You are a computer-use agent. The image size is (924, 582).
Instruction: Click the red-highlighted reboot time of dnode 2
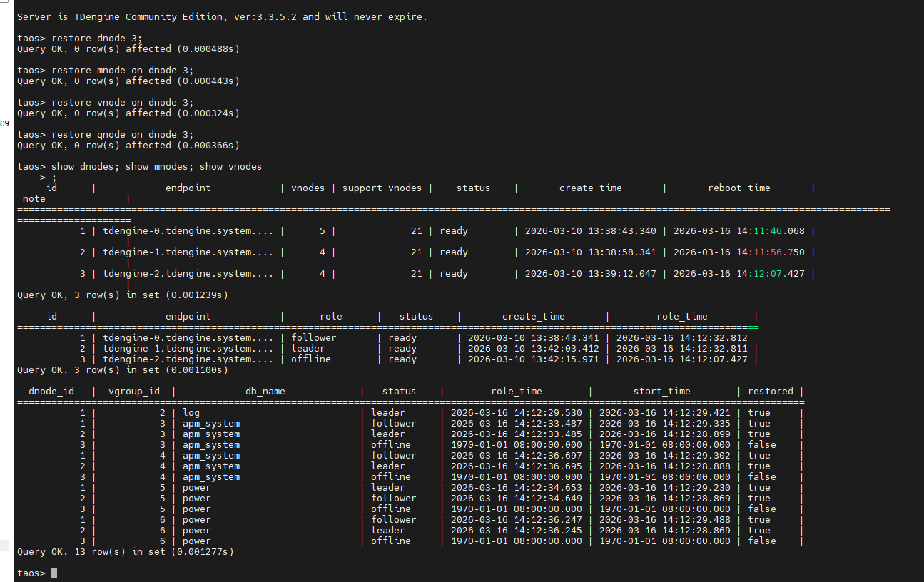click(779, 252)
